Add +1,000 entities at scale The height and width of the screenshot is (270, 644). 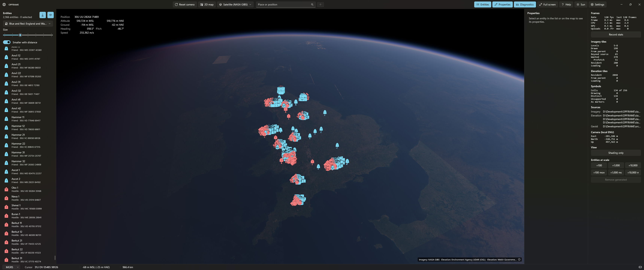(x=616, y=165)
